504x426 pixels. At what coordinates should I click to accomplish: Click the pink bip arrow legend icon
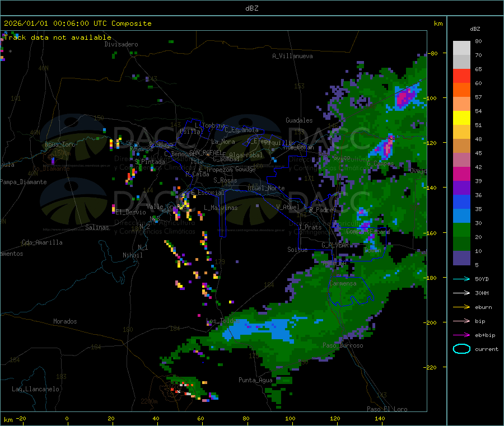coord(461,321)
